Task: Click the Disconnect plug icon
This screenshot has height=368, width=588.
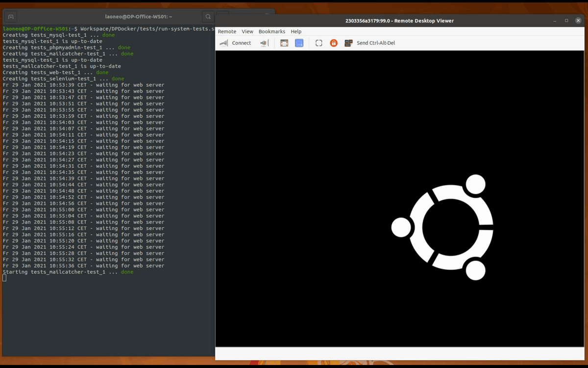Action: [264, 43]
